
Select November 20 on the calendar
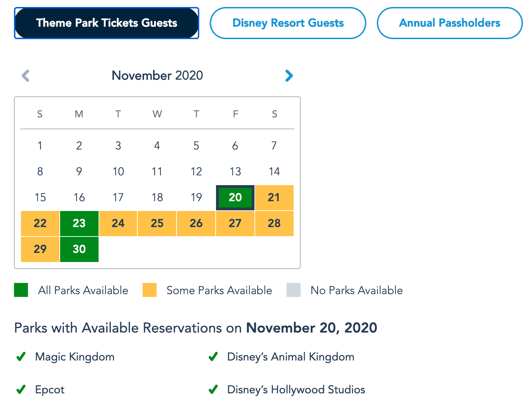(235, 197)
